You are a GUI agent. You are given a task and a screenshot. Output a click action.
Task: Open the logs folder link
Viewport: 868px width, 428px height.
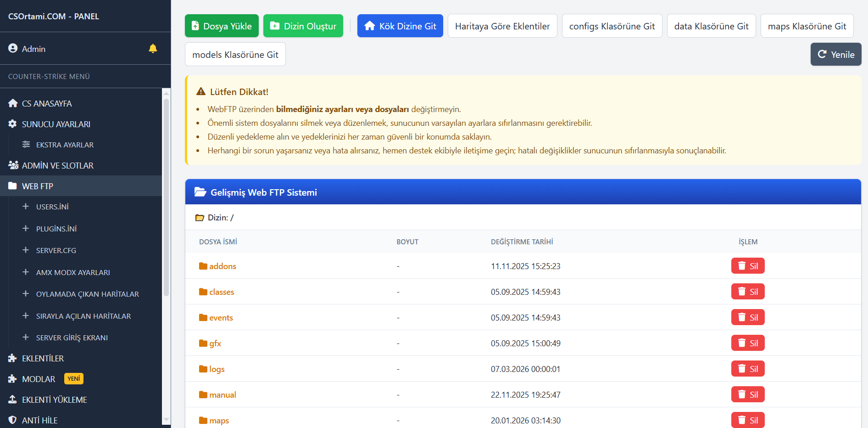point(217,369)
